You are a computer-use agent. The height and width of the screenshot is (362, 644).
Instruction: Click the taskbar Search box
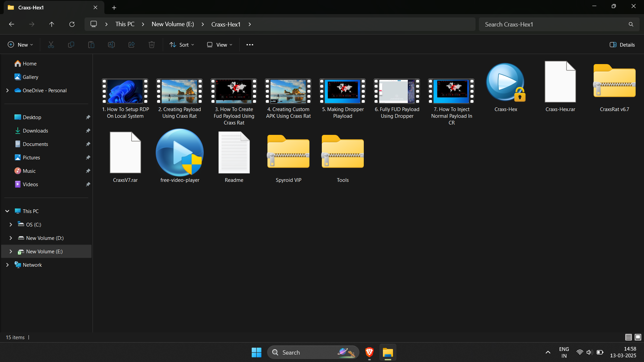(x=313, y=352)
